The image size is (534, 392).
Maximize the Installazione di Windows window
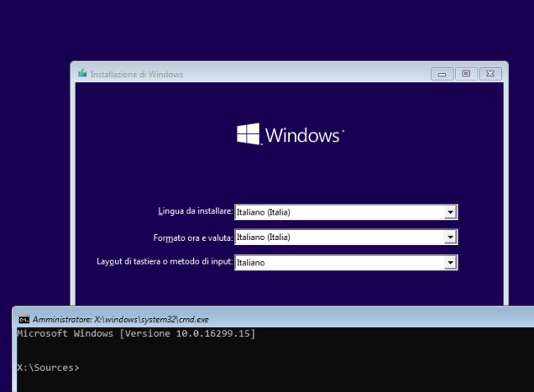tap(466, 74)
